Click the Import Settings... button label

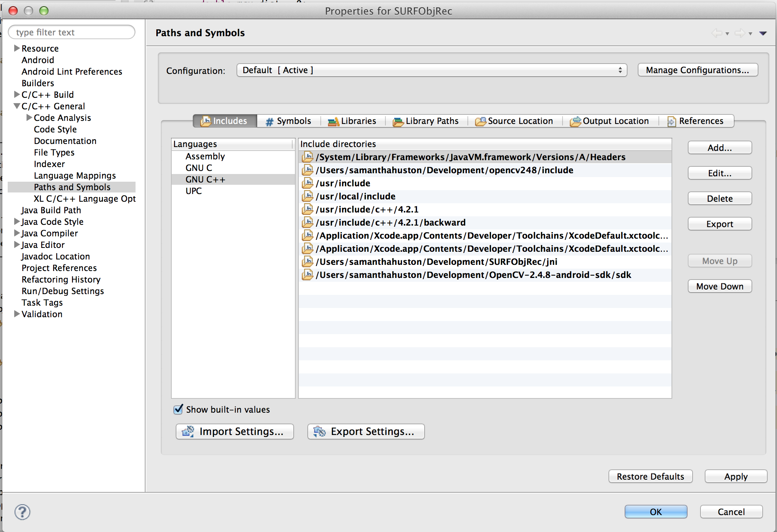[x=241, y=432]
